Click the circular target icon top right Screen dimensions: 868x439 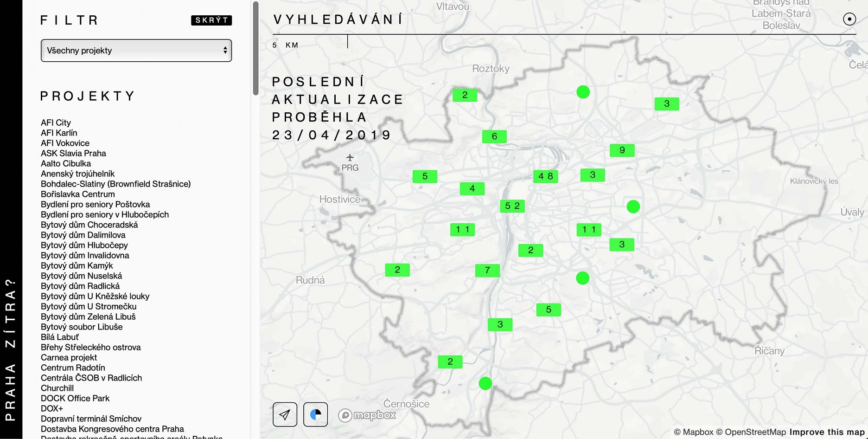[x=849, y=19]
